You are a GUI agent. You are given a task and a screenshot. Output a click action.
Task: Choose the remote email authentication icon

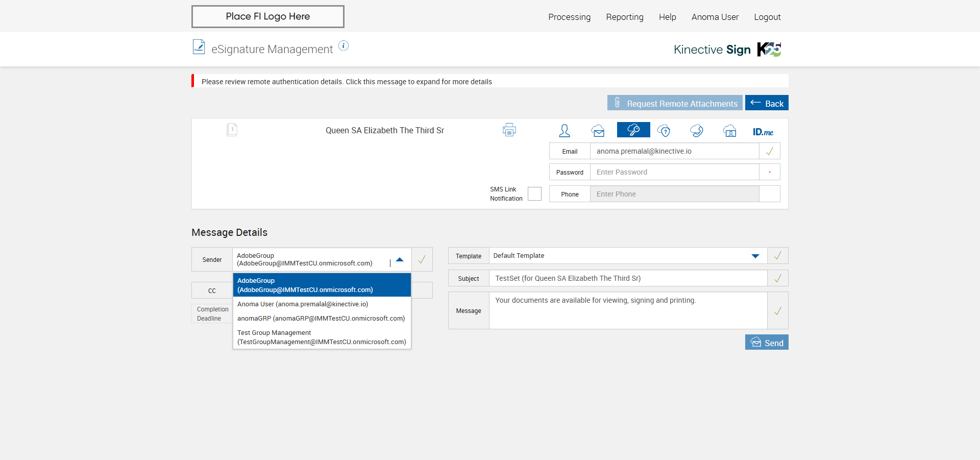(x=598, y=131)
